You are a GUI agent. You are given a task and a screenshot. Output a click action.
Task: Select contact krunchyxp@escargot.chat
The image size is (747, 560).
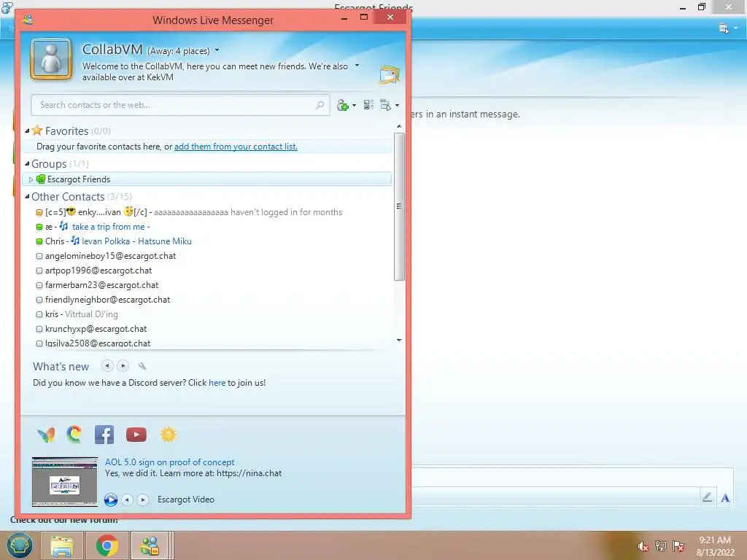[208, 329]
